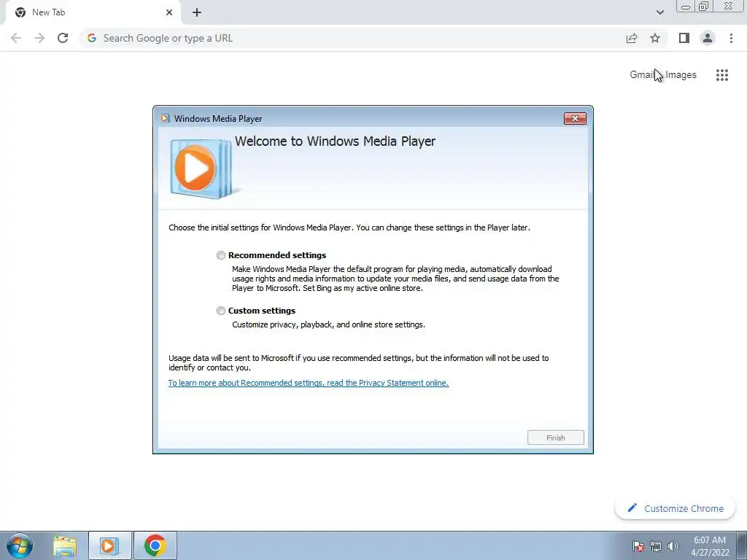Open File Explorer from the taskbar

click(65, 545)
